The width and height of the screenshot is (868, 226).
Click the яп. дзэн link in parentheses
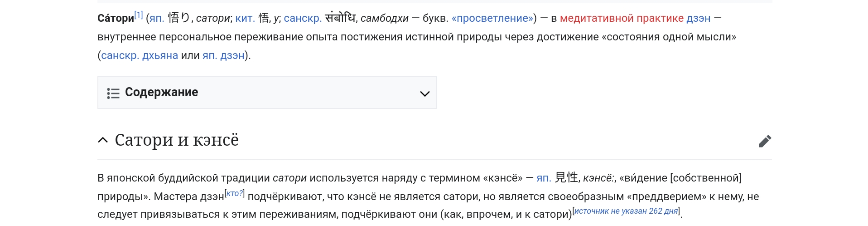[223, 55]
